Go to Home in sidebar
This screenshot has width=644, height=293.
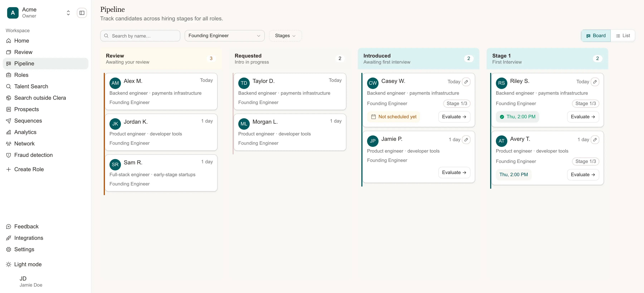(x=45, y=41)
